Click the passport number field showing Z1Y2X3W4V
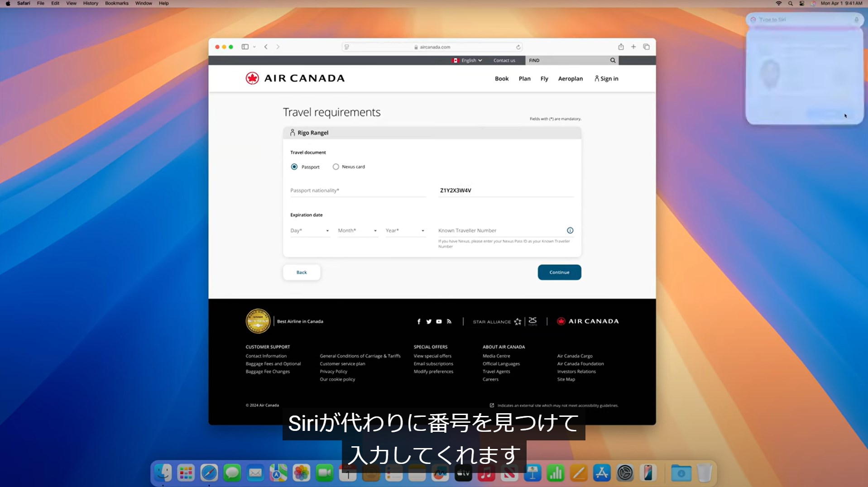 pos(506,191)
